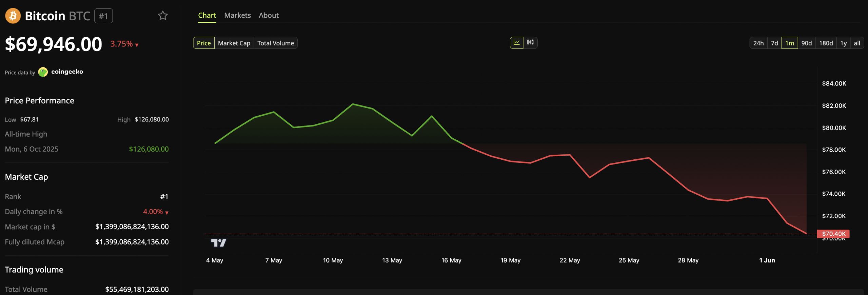Viewport: 868px width, 295px height.
Task: Click the All-time High label
Action: [x=26, y=134]
